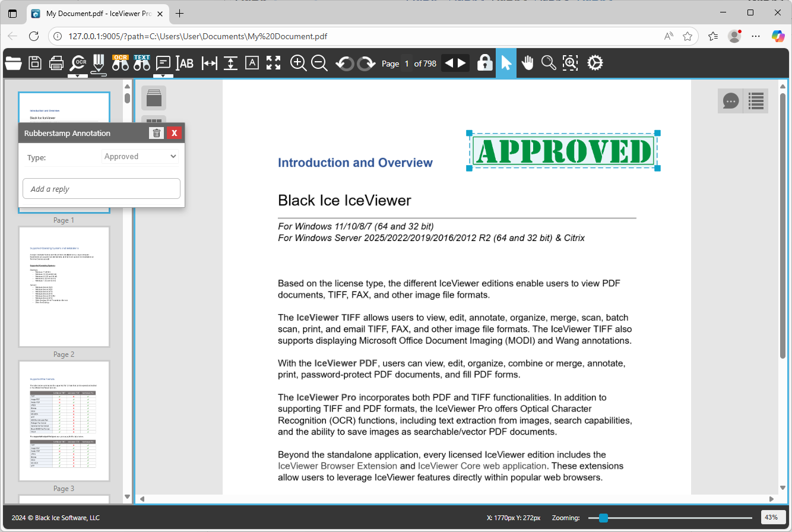
Task: Open a new browser tab
Action: pos(179,13)
